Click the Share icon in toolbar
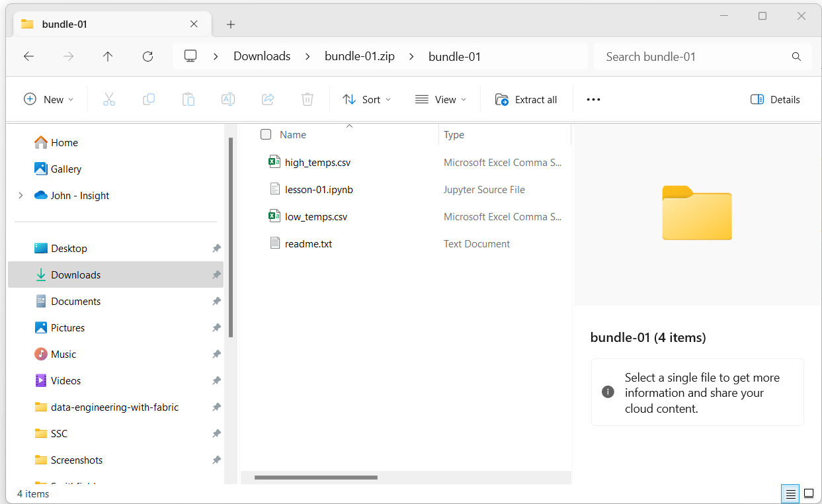This screenshot has height=504, width=822. [268, 99]
